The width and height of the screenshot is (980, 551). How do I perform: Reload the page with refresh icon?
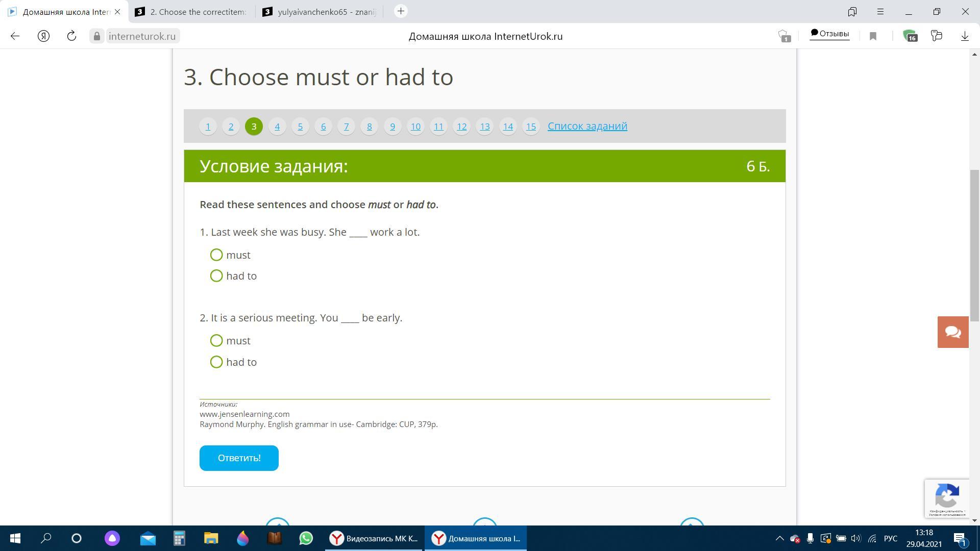pyautogui.click(x=71, y=36)
